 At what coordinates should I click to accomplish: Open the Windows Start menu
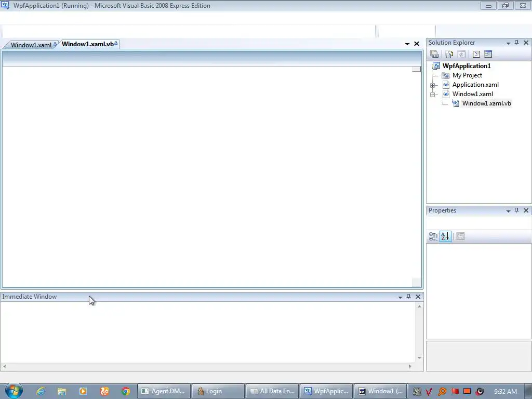(14, 391)
